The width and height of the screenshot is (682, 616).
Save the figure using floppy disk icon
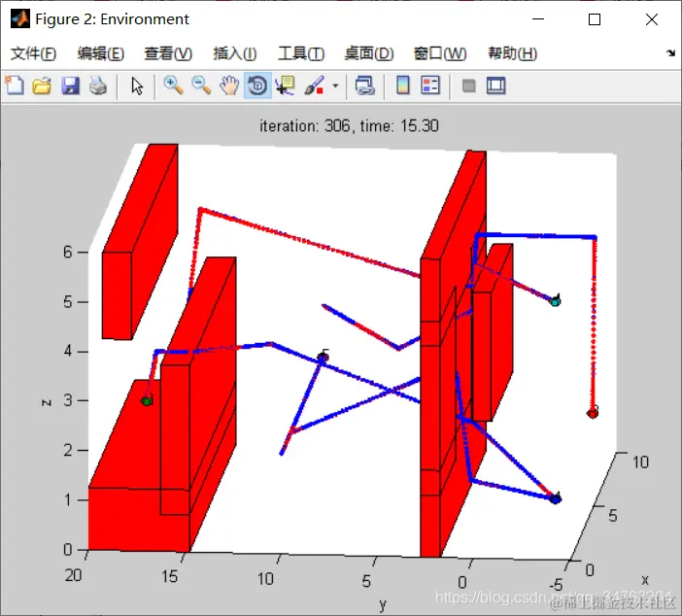(70, 86)
